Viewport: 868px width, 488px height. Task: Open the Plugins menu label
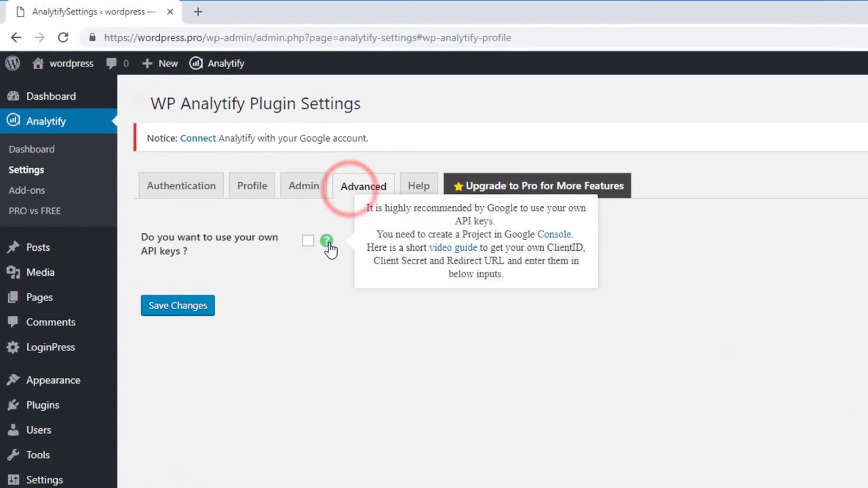(x=43, y=405)
